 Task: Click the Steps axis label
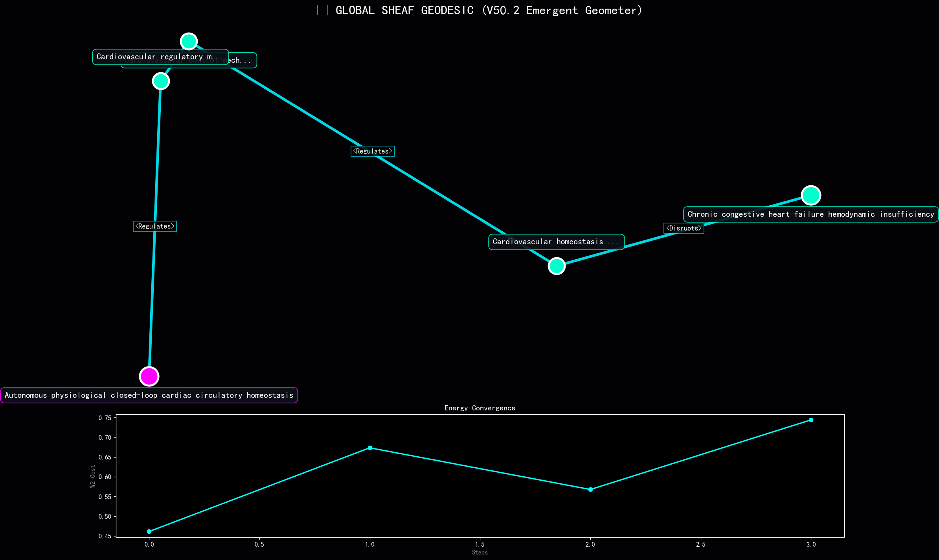point(480,552)
